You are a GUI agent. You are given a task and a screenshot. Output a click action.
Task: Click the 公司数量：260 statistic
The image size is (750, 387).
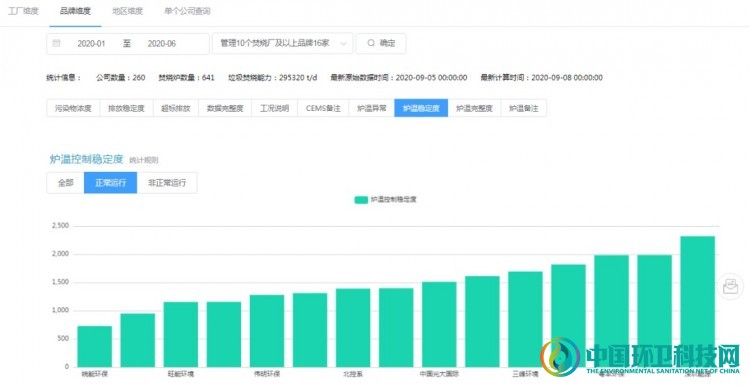pyautogui.click(x=121, y=77)
